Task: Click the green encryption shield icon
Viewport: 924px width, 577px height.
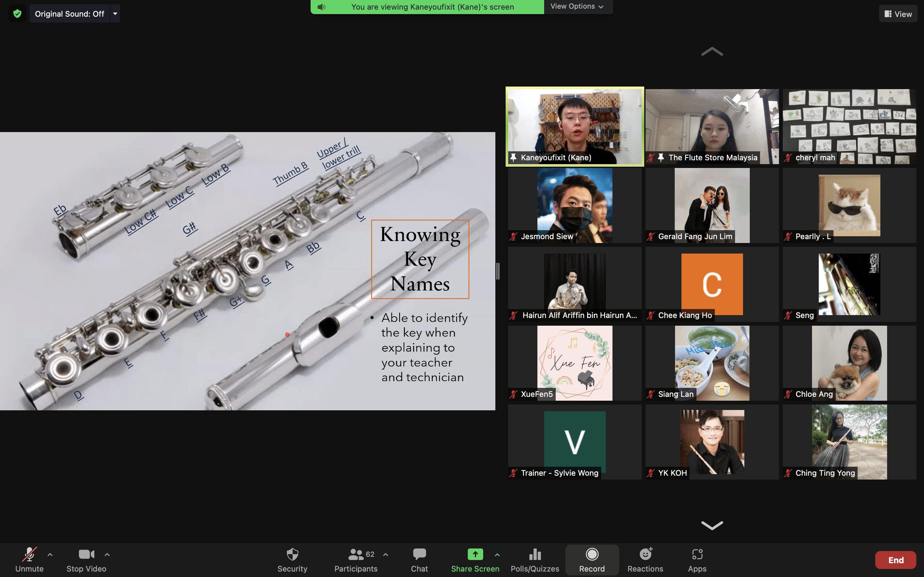Action: 17,14
